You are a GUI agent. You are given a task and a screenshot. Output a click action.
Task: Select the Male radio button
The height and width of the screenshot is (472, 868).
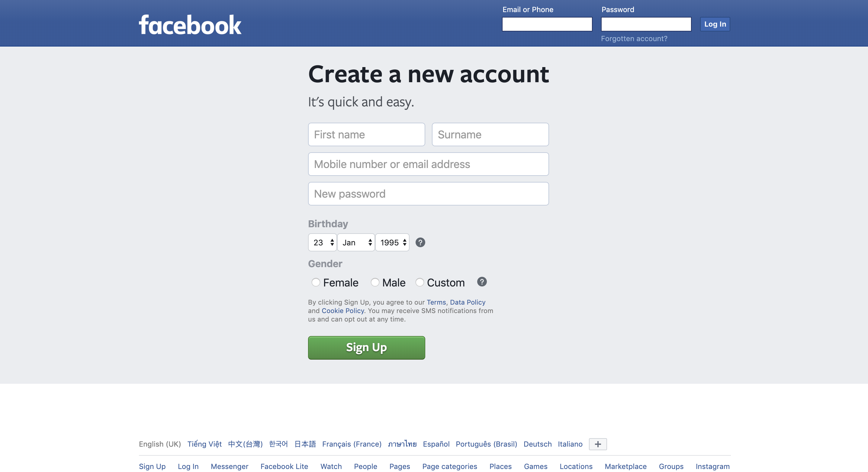pyautogui.click(x=375, y=282)
